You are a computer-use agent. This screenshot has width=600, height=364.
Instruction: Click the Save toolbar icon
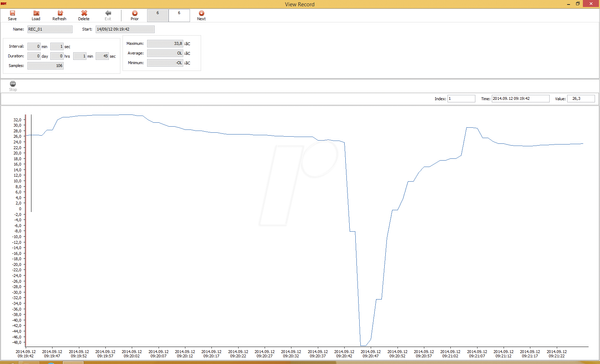coord(12,15)
